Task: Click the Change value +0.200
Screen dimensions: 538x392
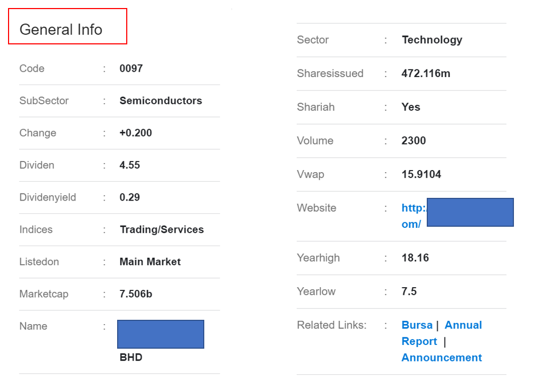Action: click(135, 133)
